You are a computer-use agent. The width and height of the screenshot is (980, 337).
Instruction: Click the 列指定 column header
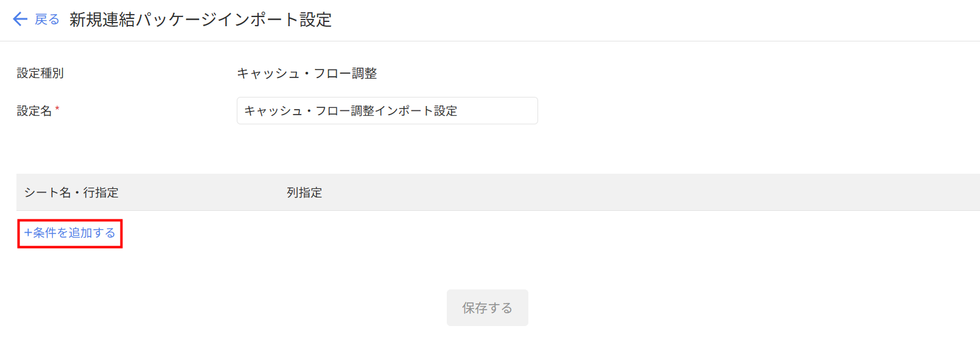(x=304, y=193)
